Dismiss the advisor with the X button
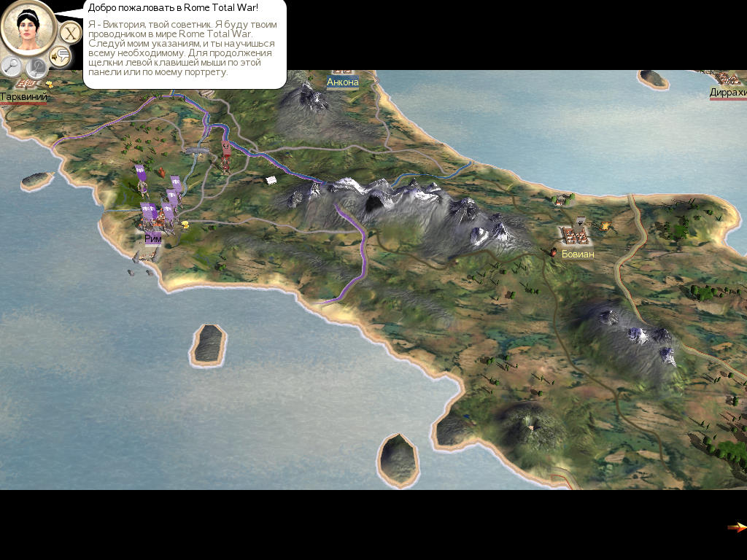 coord(70,33)
